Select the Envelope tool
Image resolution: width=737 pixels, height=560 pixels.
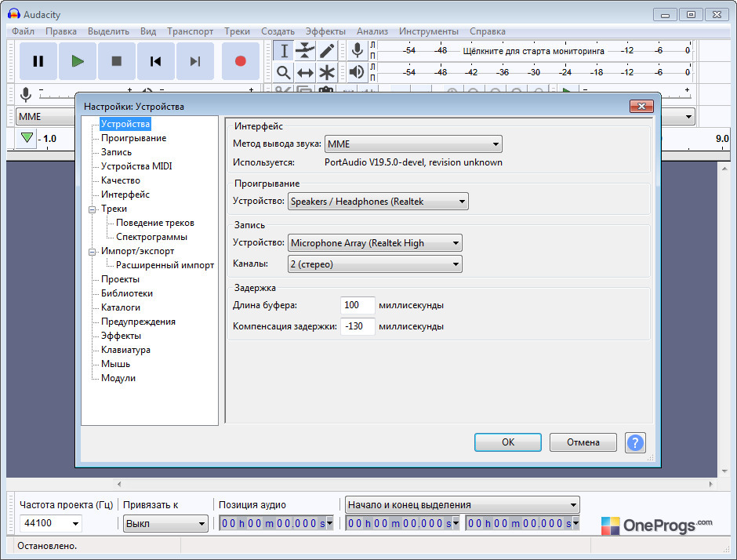(x=305, y=50)
